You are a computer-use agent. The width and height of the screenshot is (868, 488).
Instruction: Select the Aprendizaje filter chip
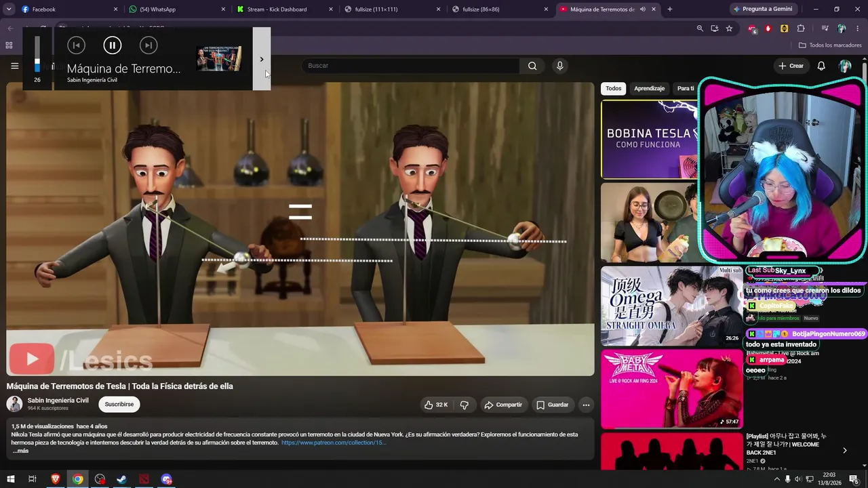[650, 89]
